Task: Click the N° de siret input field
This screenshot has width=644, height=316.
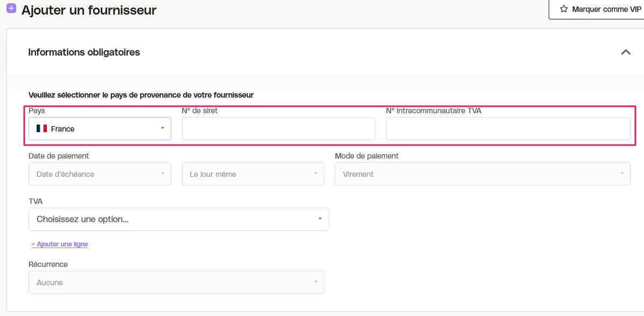Action: 278,129
